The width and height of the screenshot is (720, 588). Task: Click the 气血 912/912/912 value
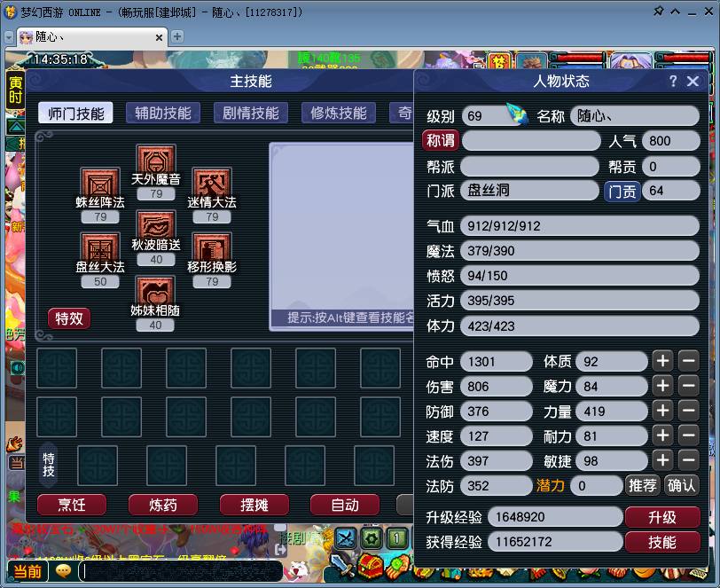pos(580,226)
